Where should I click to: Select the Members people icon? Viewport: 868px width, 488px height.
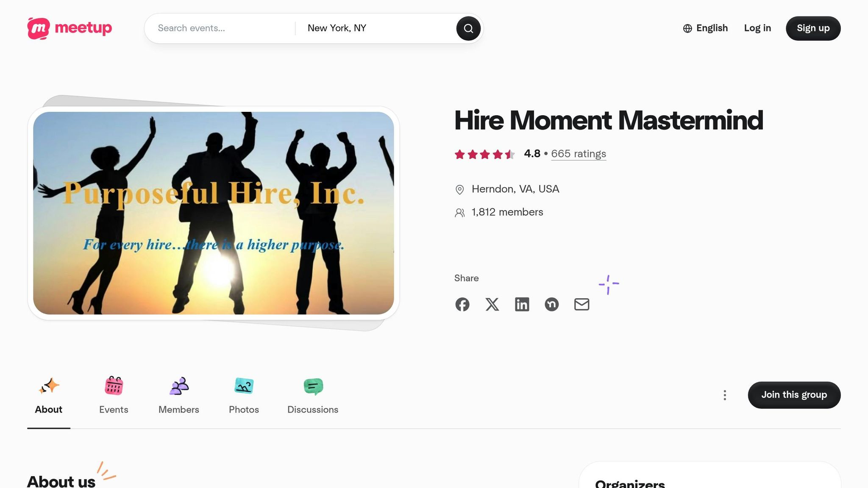click(x=178, y=385)
